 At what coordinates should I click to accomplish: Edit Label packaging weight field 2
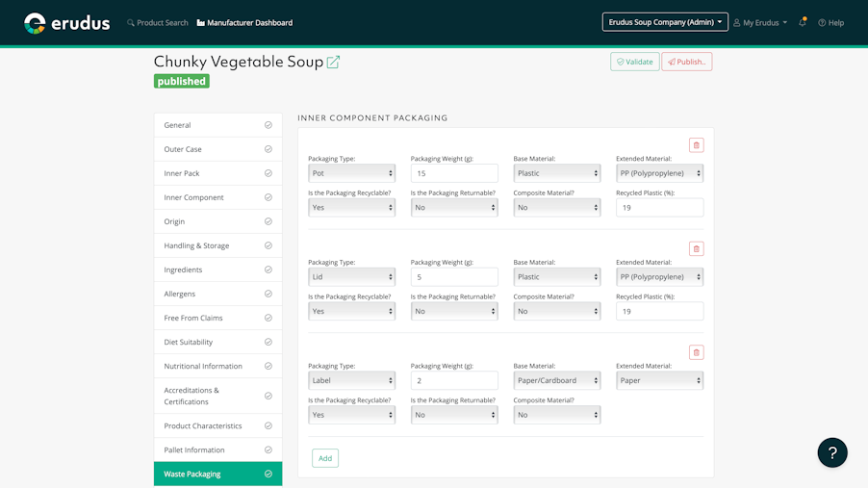point(454,380)
